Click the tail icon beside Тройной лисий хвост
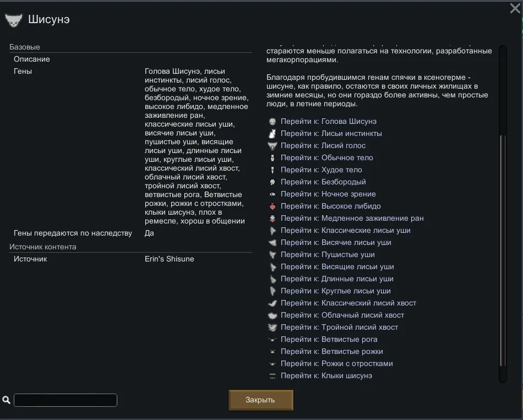This screenshot has width=523, height=420. point(272,328)
